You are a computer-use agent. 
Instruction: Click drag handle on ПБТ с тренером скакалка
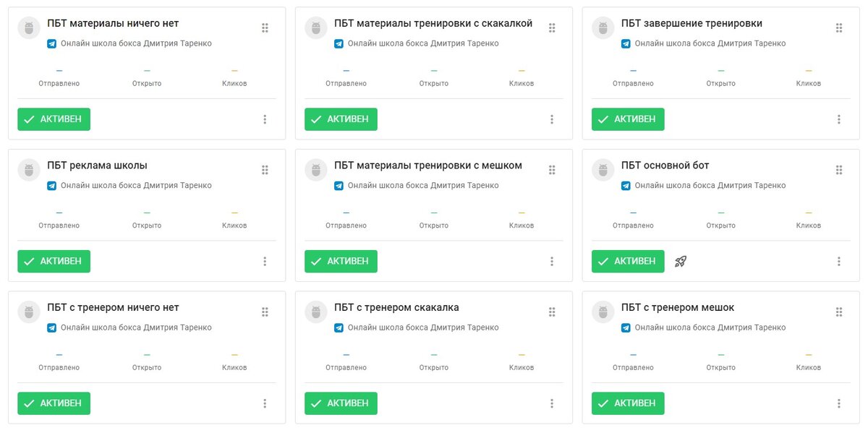[x=552, y=312]
